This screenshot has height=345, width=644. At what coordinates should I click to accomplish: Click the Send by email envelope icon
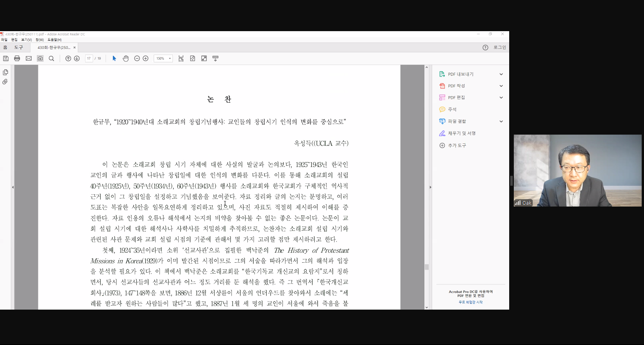pos(29,58)
